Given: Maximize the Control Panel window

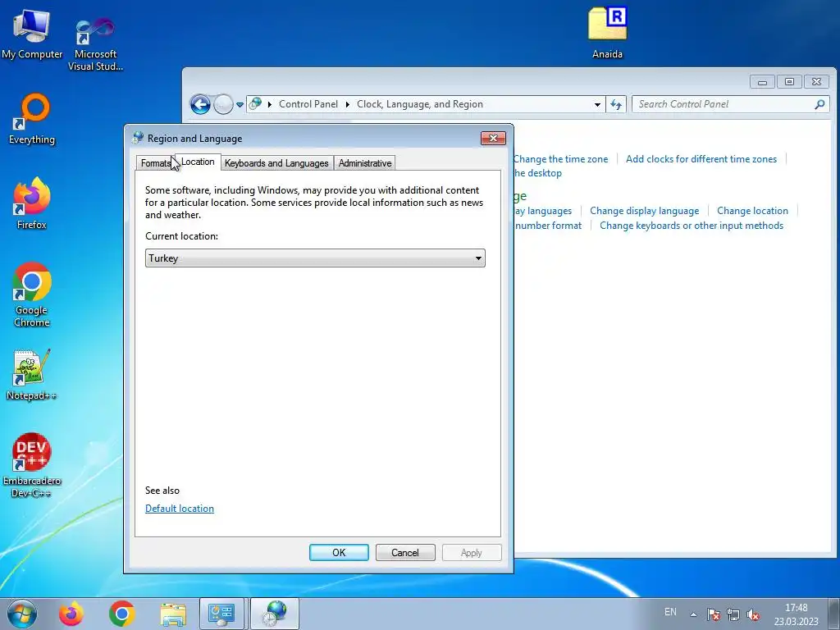Looking at the screenshot, I should [789, 82].
